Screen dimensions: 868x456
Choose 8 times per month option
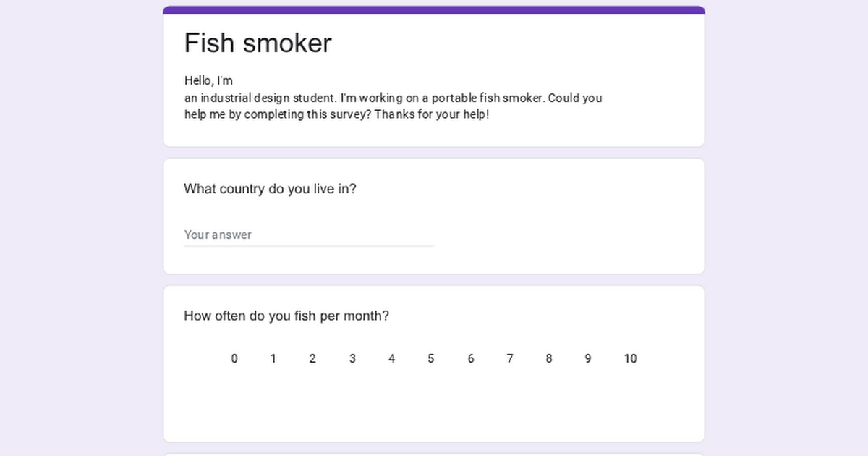click(549, 359)
